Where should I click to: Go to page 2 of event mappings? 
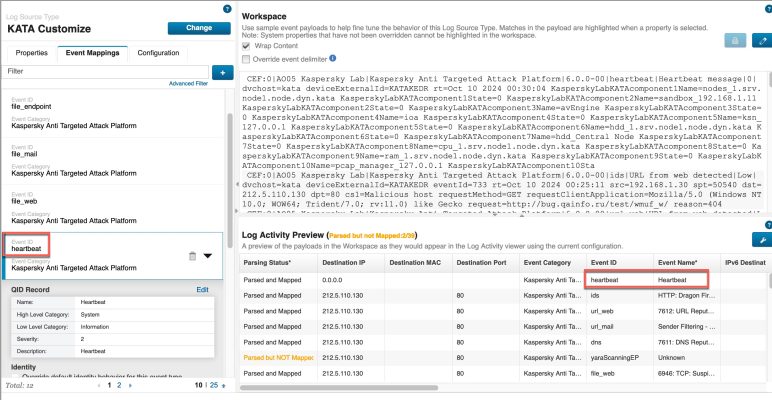(x=119, y=385)
